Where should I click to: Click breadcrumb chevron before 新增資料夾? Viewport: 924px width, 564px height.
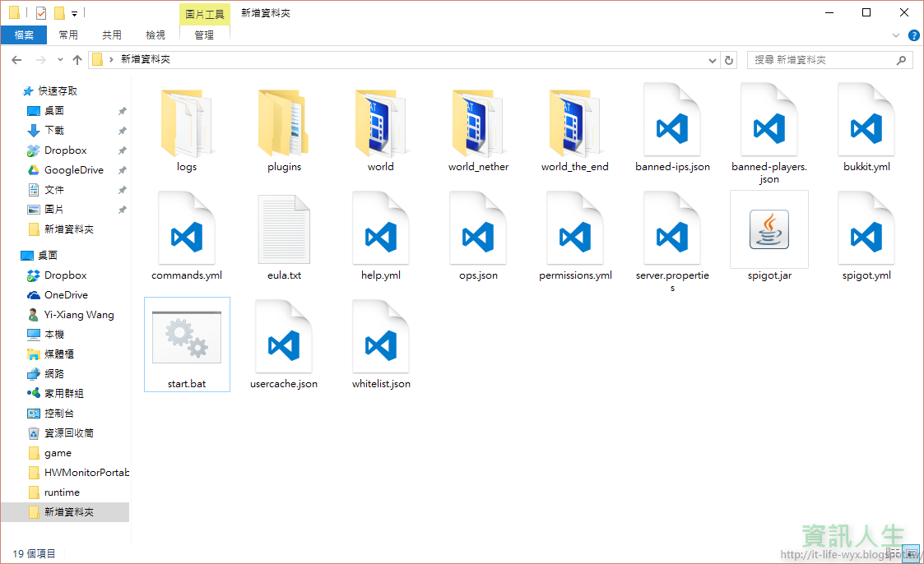111,59
